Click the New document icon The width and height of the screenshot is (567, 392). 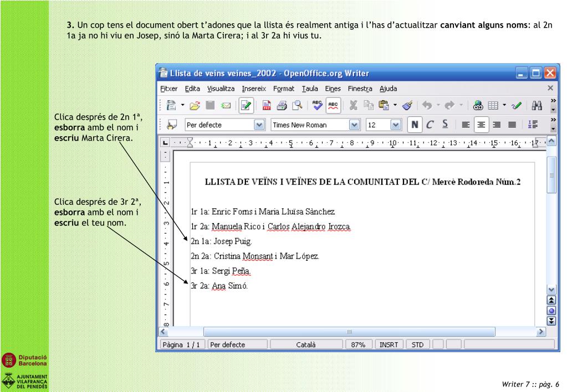pyautogui.click(x=171, y=106)
